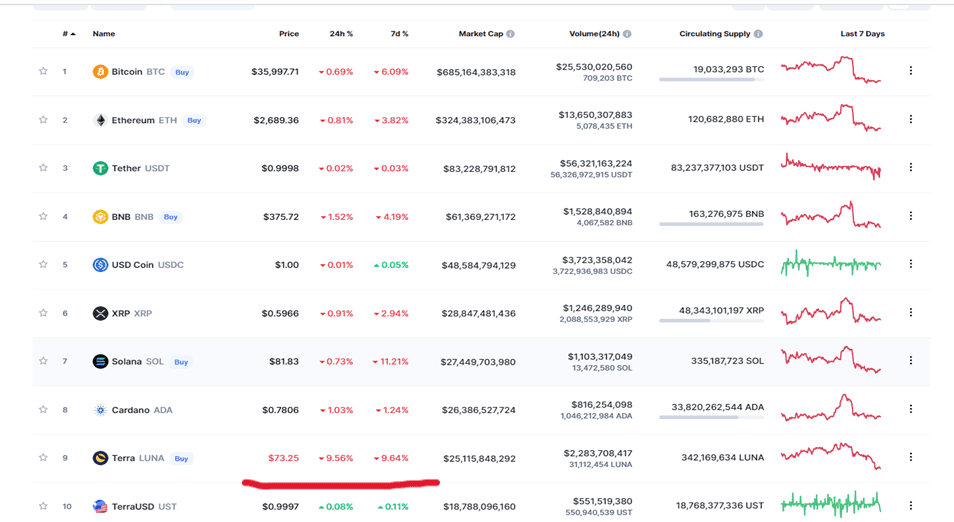Sort by the 7d % column header
The height and width of the screenshot is (522, 954).
point(399,34)
